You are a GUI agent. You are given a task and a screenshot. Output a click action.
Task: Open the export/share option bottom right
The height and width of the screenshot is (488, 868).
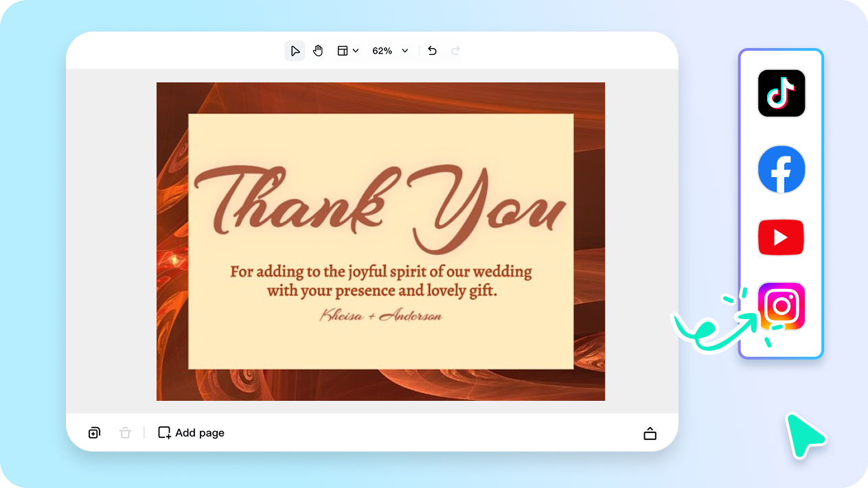coord(650,432)
